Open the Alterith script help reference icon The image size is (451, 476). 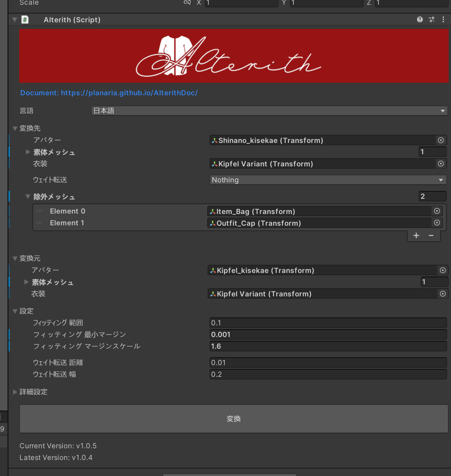420,20
